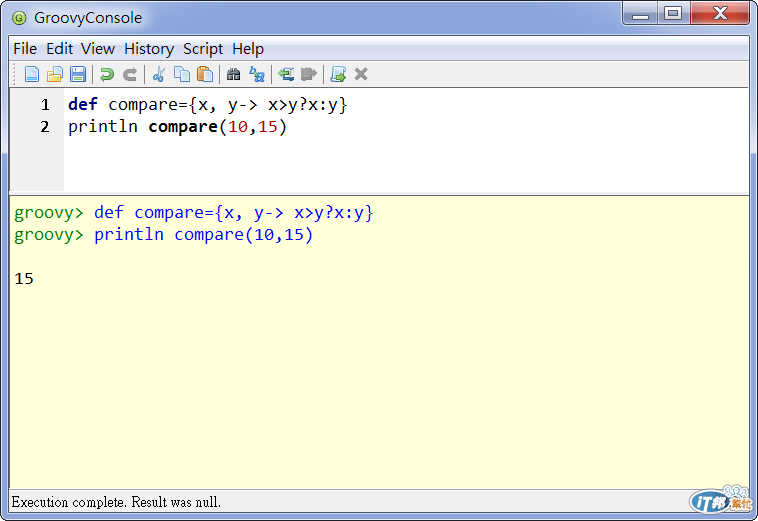Run the script
The height and width of the screenshot is (521, 758).
pyautogui.click(x=338, y=74)
